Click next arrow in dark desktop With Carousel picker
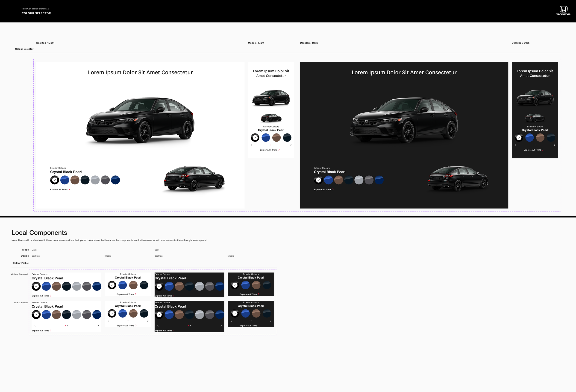576x392 pixels. click(221, 326)
